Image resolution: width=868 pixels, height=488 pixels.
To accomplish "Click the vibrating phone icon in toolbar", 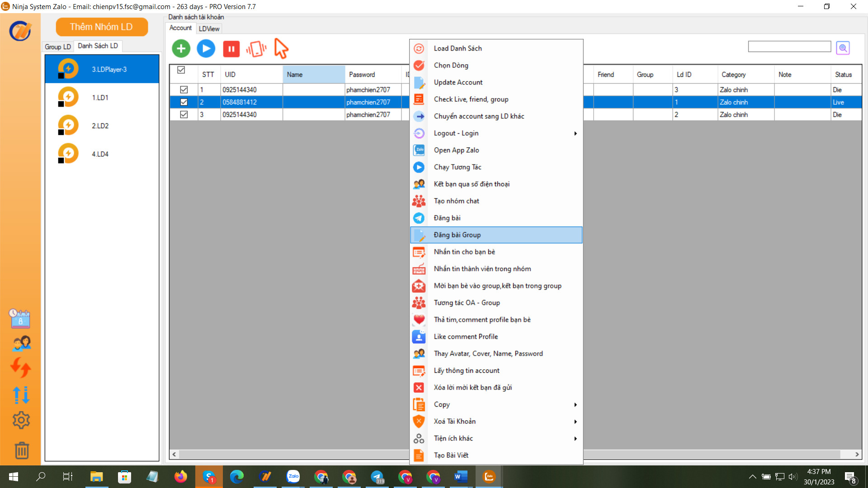I will click(x=256, y=49).
